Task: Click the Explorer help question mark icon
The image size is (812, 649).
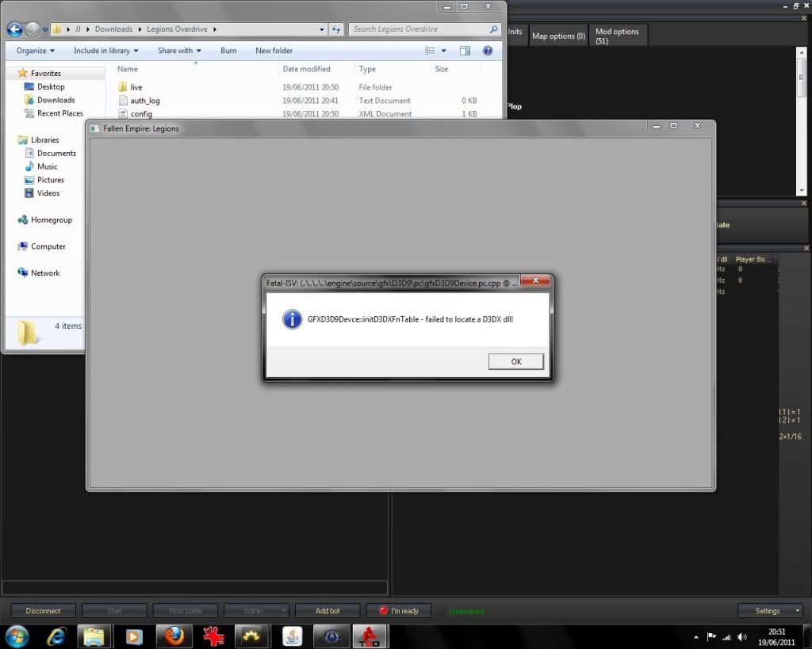Action: (488, 50)
